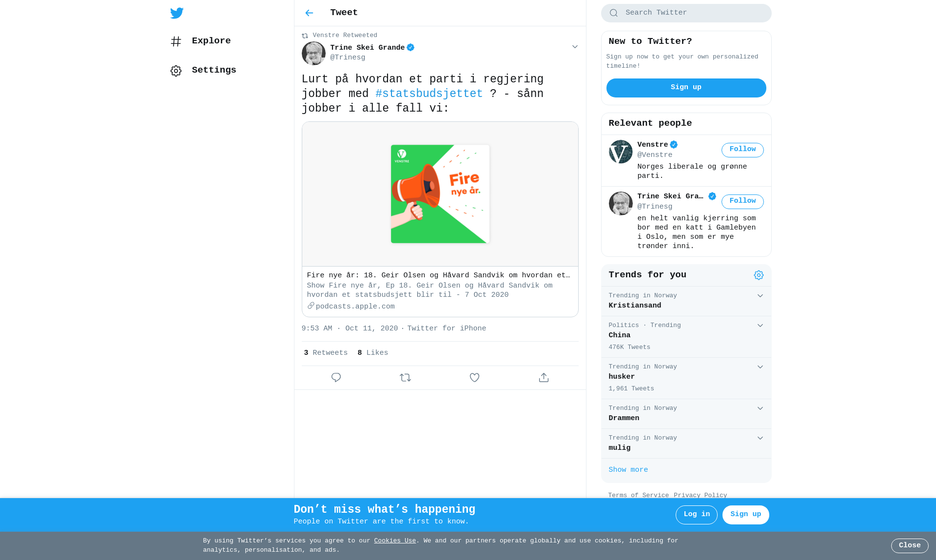Viewport: 936px width, 560px height.
Task: Like the tweet with the heart icon
Action: tap(474, 378)
